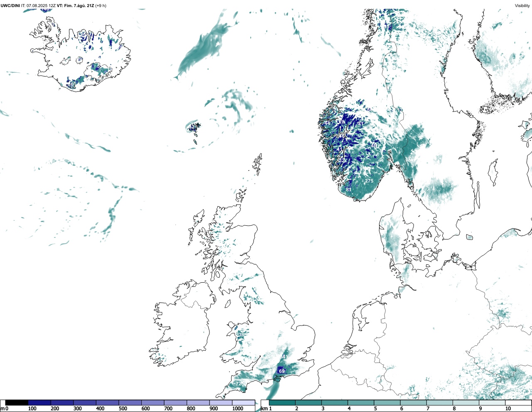
Task: Select the 900–1000 m legend swatch
Action: click(x=221, y=403)
